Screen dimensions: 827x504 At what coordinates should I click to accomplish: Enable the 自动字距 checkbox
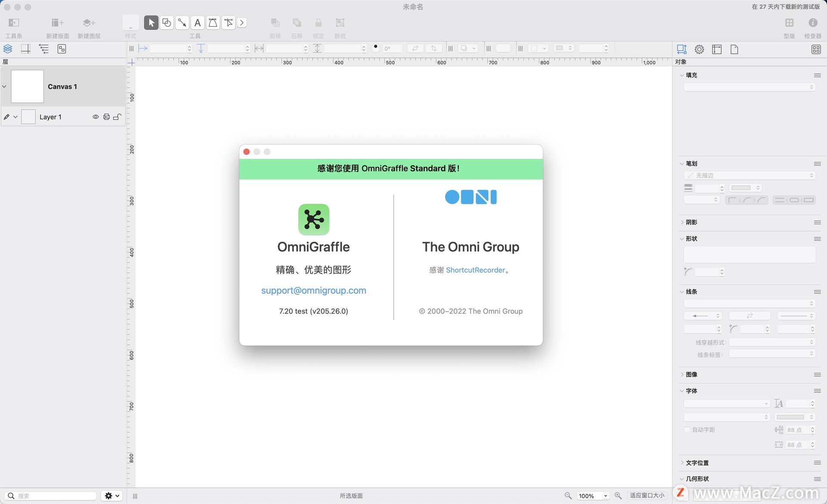pos(687,430)
